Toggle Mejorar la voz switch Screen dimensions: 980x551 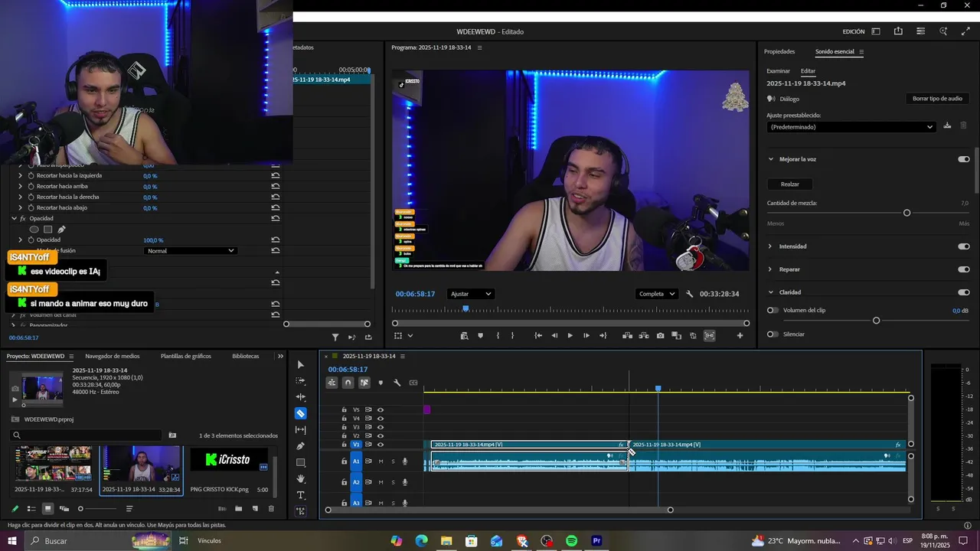pyautogui.click(x=964, y=159)
